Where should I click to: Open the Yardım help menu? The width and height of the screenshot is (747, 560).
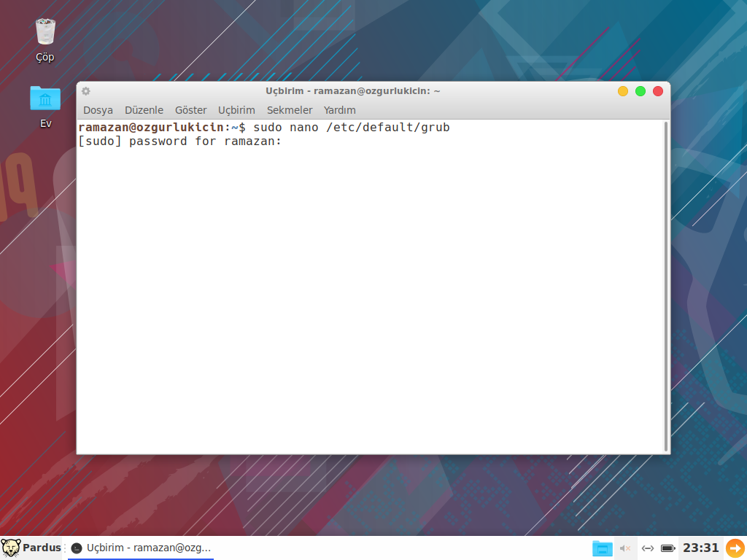pos(339,110)
